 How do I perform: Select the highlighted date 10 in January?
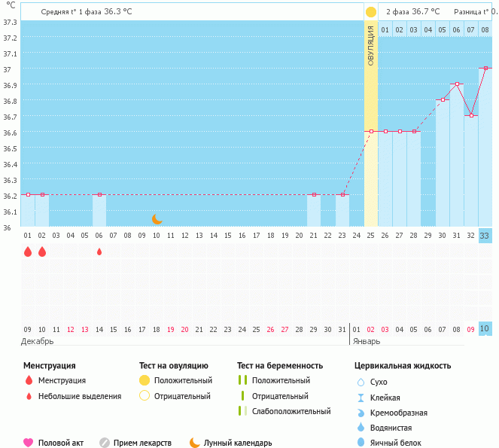(485, 328)
